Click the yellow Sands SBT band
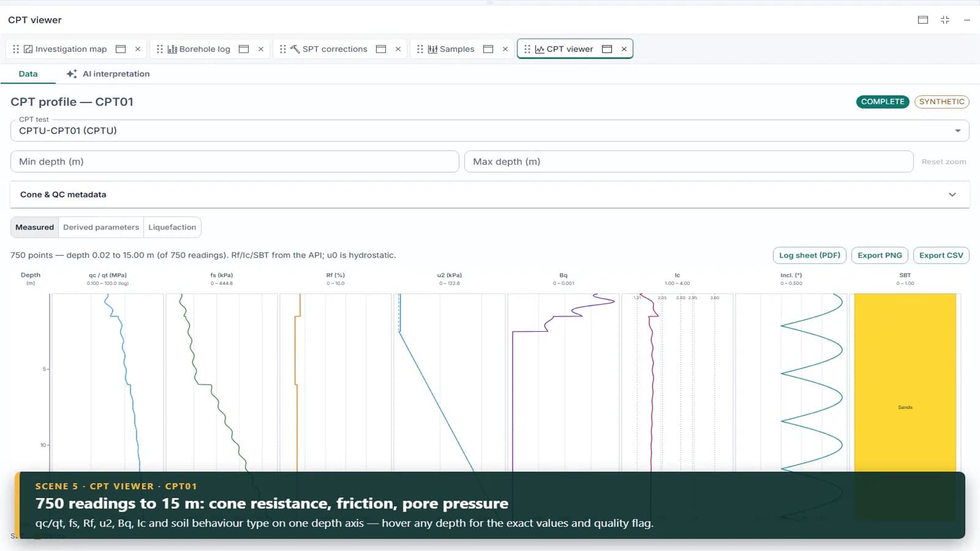This screenshot has width=980, height=551. coord(905,383)
